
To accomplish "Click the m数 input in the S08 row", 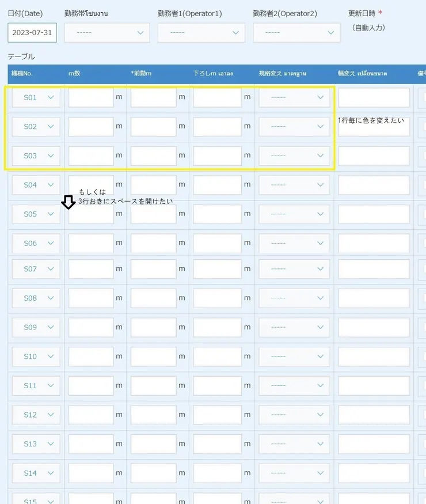I will 91,298.
